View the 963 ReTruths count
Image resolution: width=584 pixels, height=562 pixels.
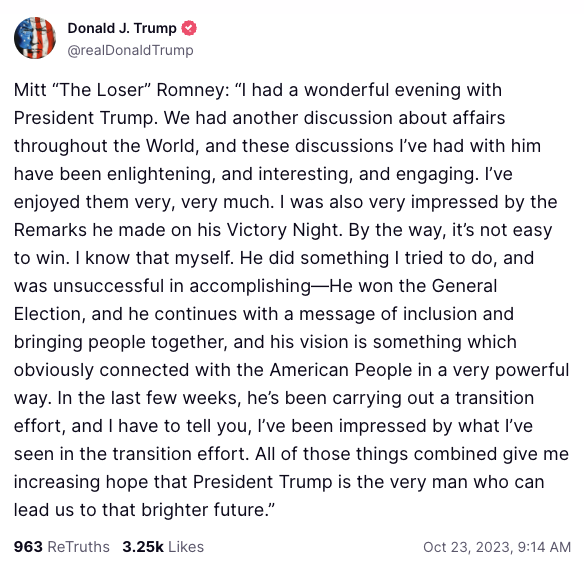coord(28,547)
